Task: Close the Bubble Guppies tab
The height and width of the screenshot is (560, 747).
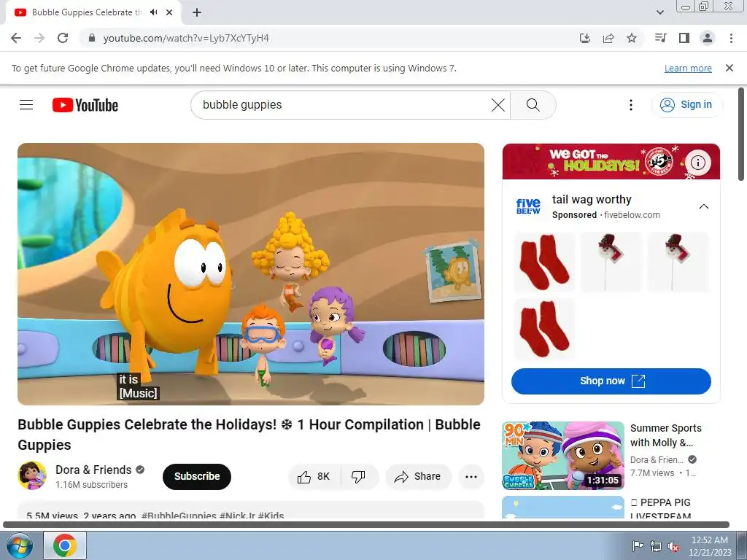Action: pos(169,12)
